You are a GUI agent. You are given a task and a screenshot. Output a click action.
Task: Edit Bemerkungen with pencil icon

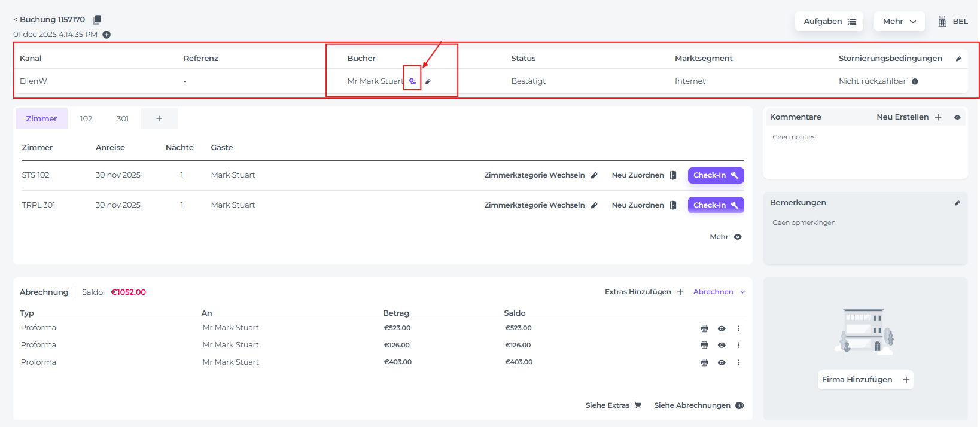click(957, 203)
